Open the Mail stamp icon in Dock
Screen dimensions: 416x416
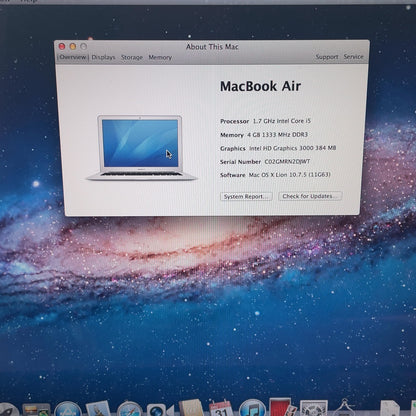98,409
